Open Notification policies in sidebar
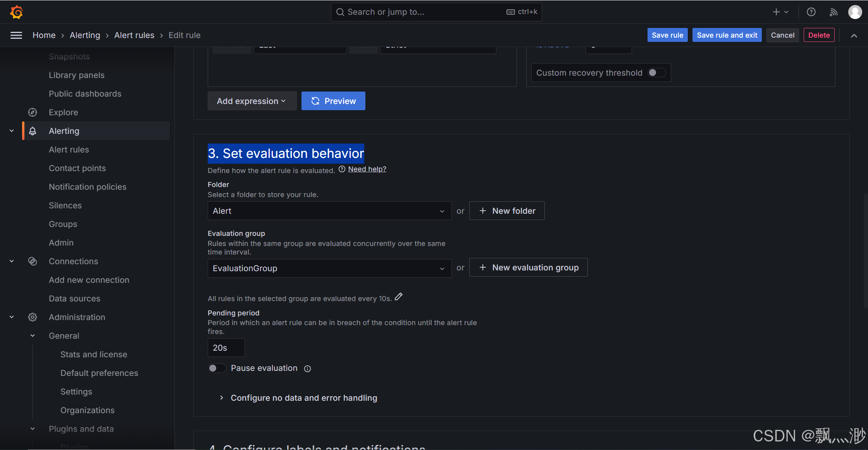 [88, 187]
